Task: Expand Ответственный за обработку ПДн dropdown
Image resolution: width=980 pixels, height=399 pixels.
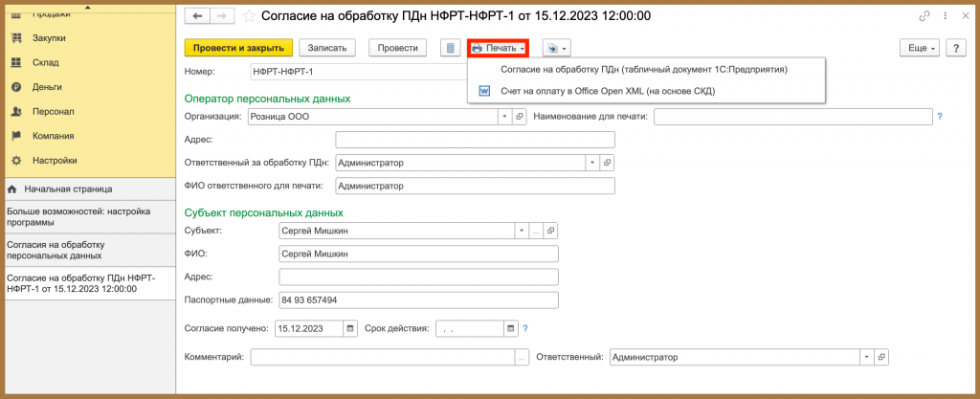Action: click(592, 163)
